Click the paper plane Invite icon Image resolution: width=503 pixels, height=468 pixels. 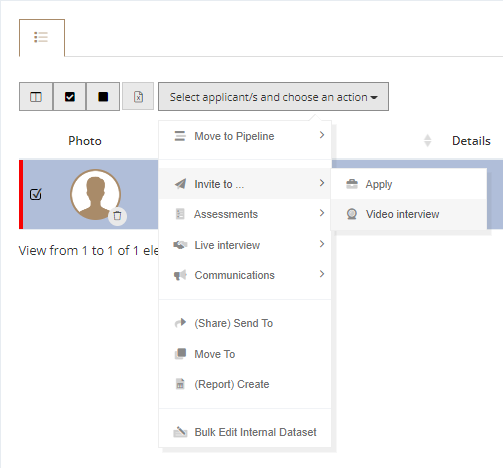click(x=180, y=184)
